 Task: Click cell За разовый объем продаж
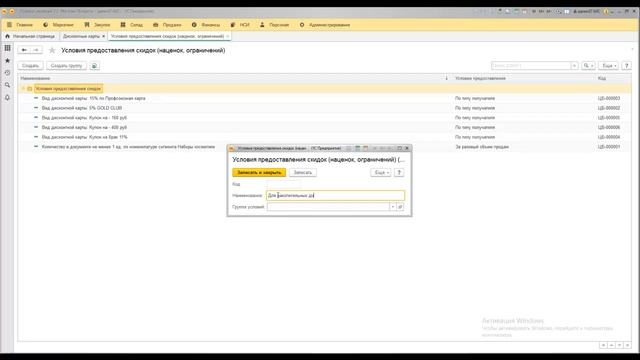482,147
